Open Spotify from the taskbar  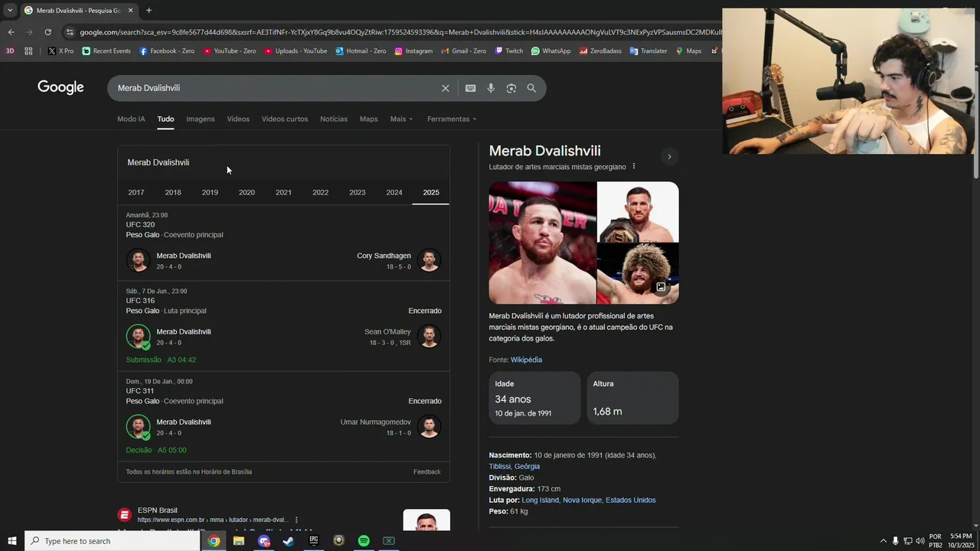(x=364, y=541)
